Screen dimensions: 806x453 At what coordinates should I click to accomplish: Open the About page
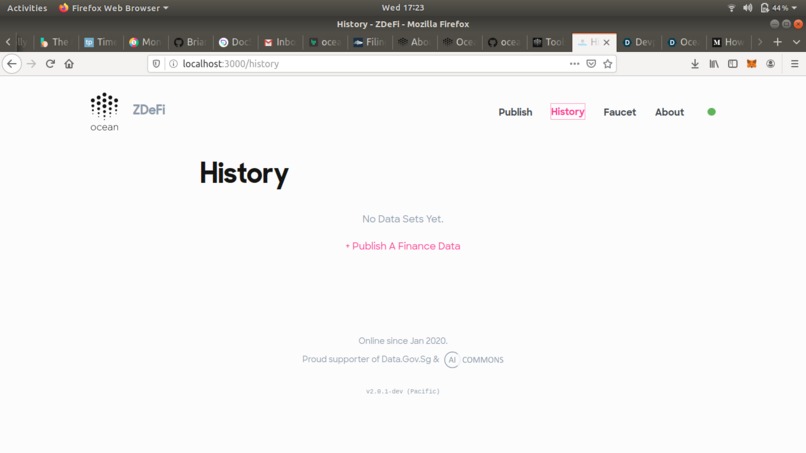coord(669,112)
